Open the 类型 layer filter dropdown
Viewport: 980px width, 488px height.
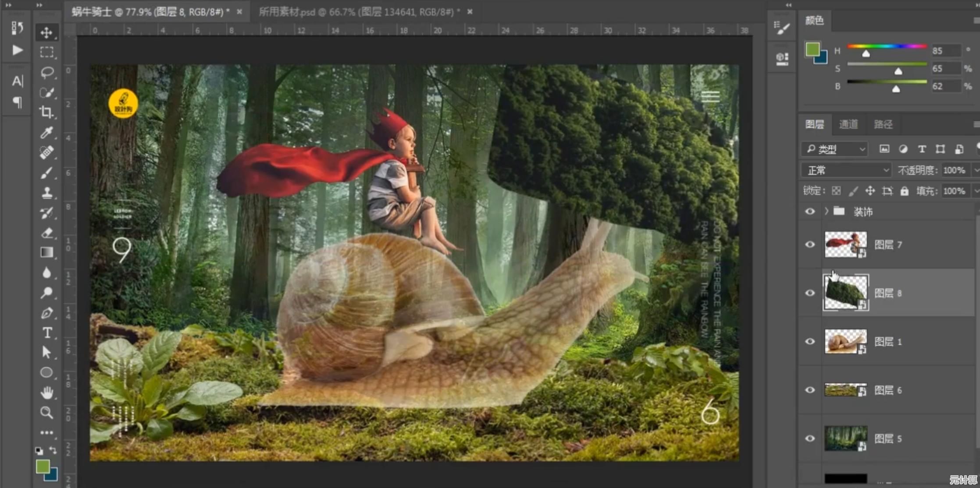[834, 149]
